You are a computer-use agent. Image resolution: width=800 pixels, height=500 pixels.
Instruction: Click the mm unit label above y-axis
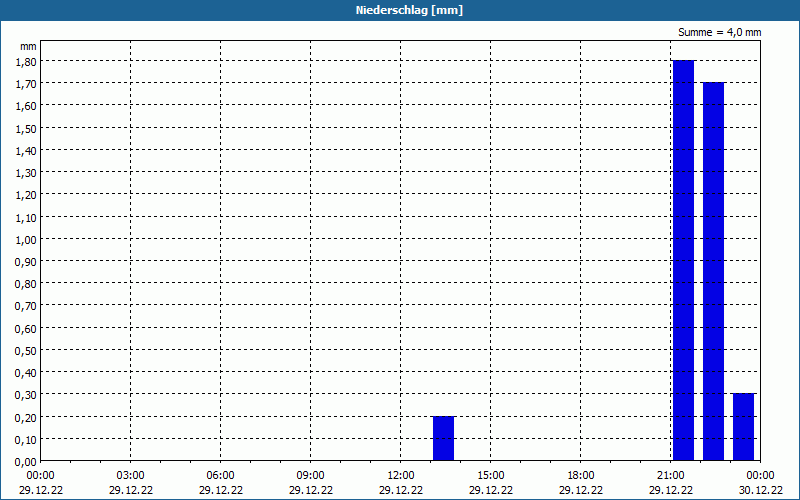[28, 46]
